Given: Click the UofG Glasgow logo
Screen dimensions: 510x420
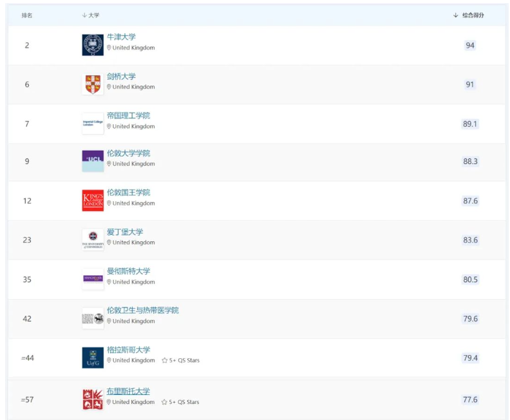Looking at the screenshot, I should tap(93, 358).
